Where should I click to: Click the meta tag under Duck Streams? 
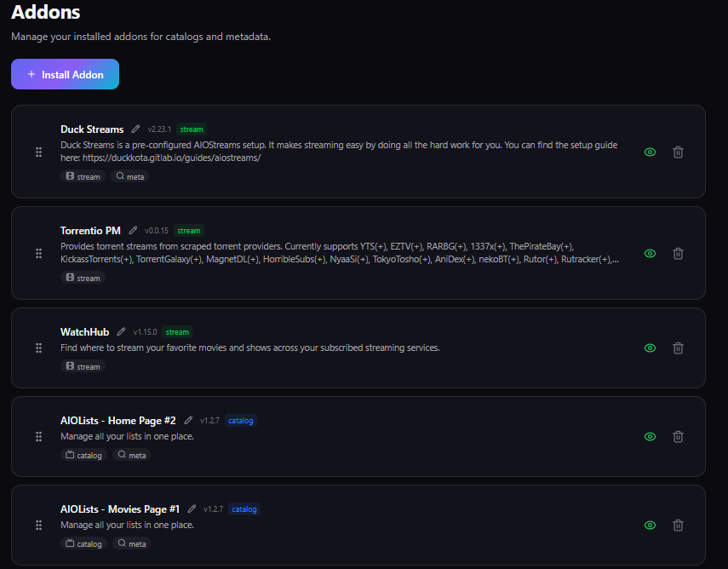click(130, 177)
